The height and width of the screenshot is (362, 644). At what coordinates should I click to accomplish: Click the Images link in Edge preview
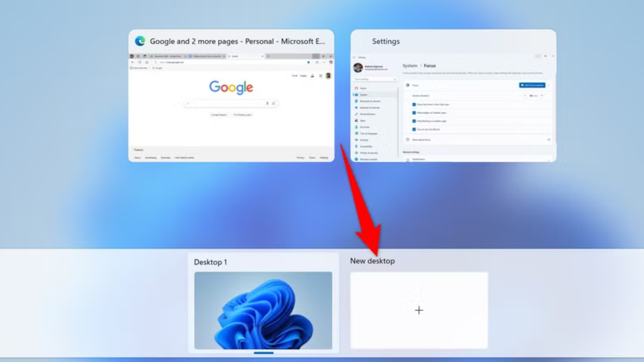pos(303,76)
